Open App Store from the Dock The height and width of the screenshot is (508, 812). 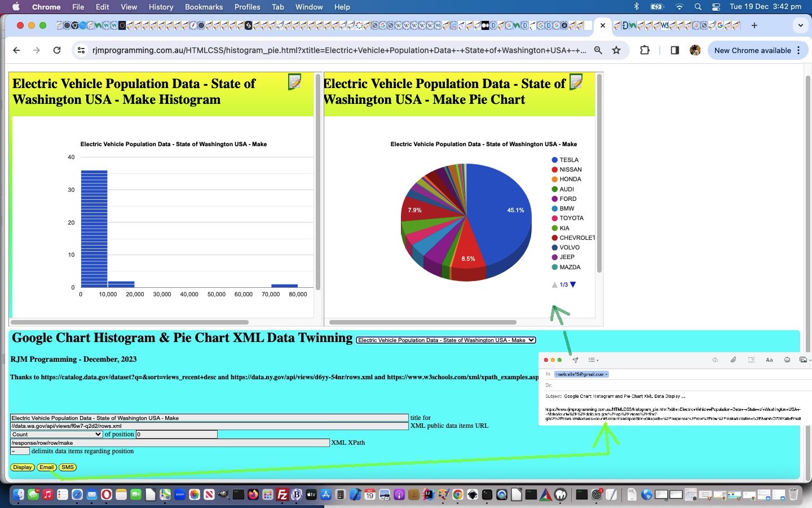326,495
